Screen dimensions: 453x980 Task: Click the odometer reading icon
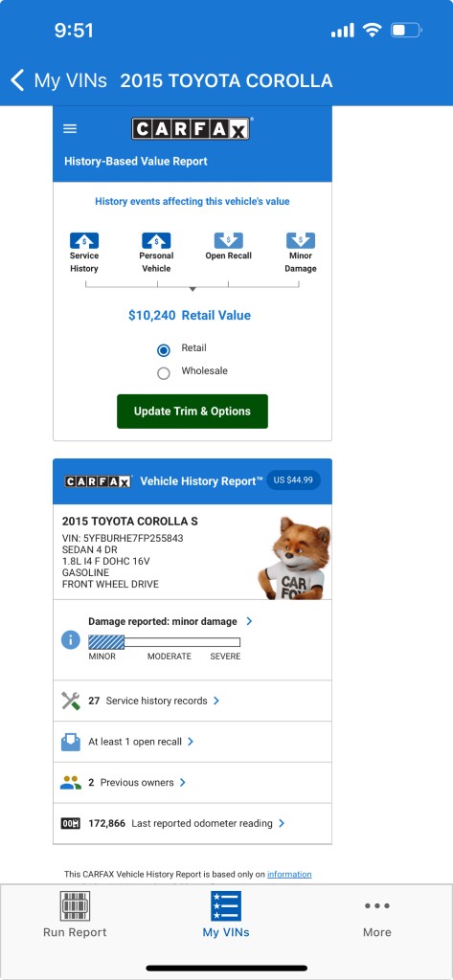(x=71, y=823)
